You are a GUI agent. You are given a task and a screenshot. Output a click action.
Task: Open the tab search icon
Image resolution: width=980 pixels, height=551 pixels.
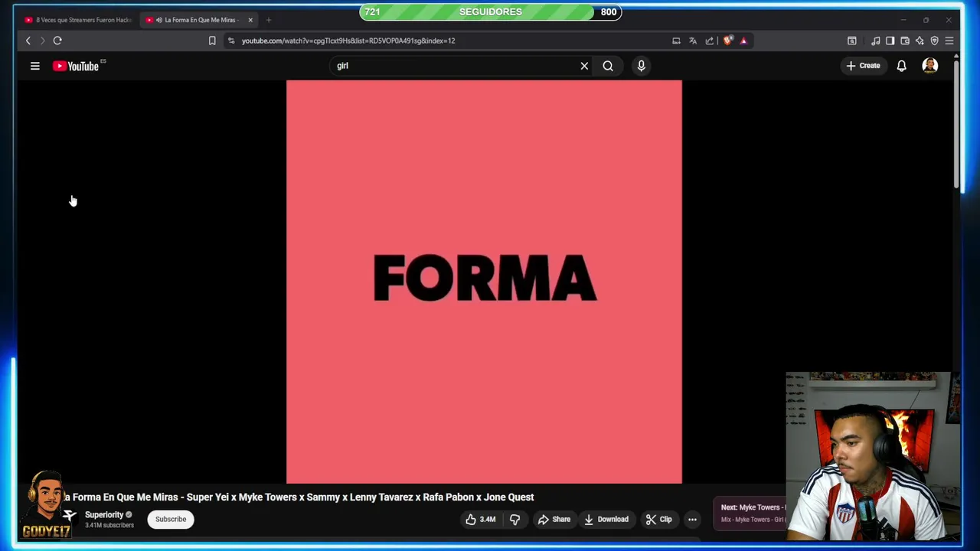point(851,41)
